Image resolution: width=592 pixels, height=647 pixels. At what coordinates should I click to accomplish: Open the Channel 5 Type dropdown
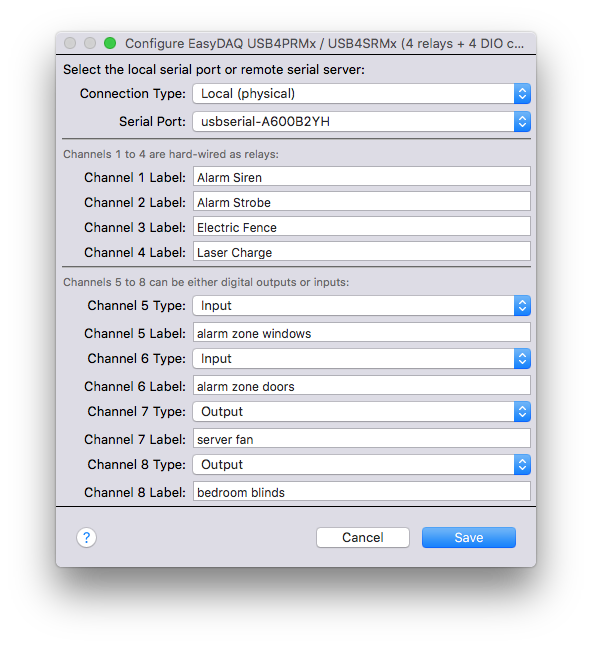point(361,306)
